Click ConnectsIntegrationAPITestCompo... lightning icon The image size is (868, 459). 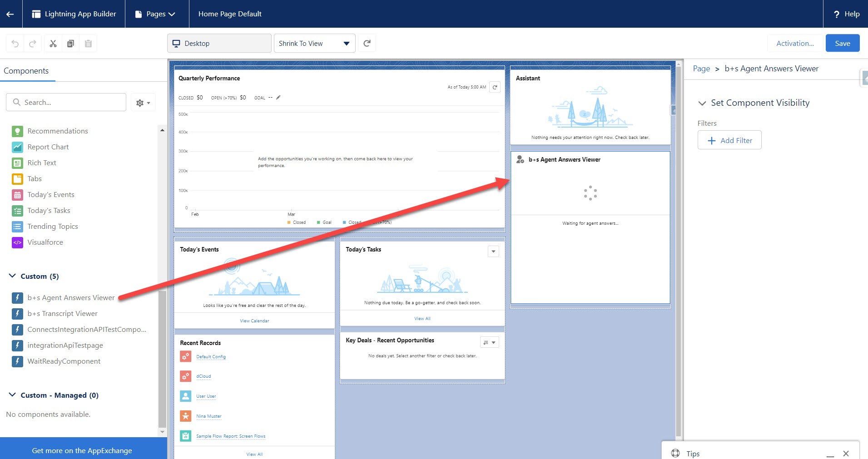tap(17, 330)
